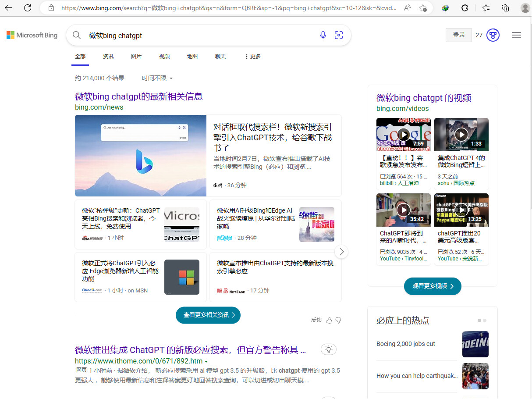This screenshot has width=532, height=399.
Task: Open 微软bing chatgpt 的视频 heading link
Action: tap(424, 98)
